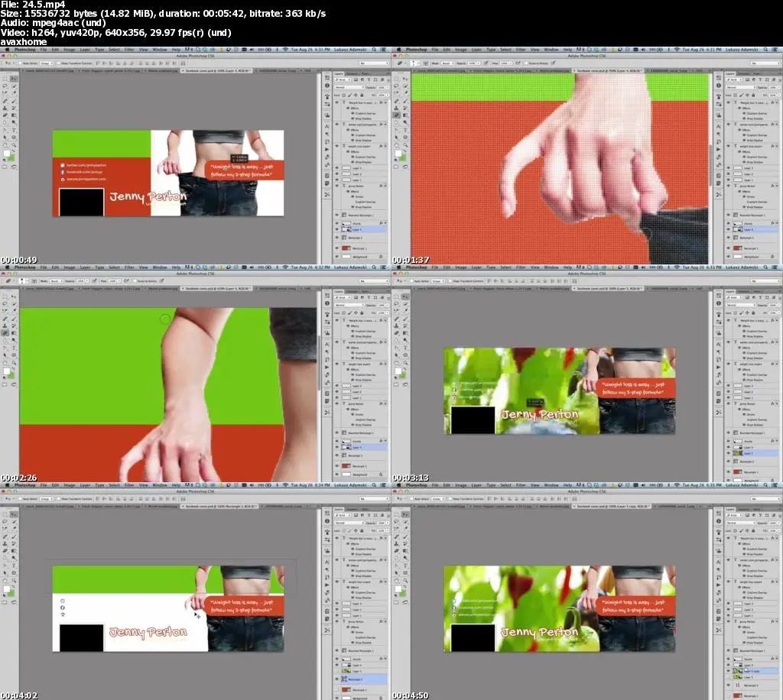Check Erase to History in the 00:01:37 frame
Image resolution: width=783 pixels, height=700 pixels.
526,63
